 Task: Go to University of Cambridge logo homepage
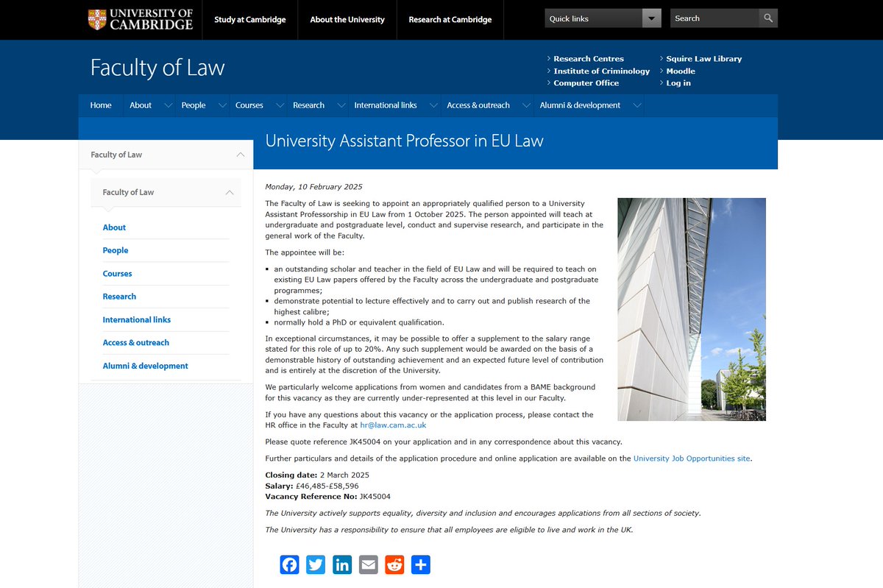140,19
